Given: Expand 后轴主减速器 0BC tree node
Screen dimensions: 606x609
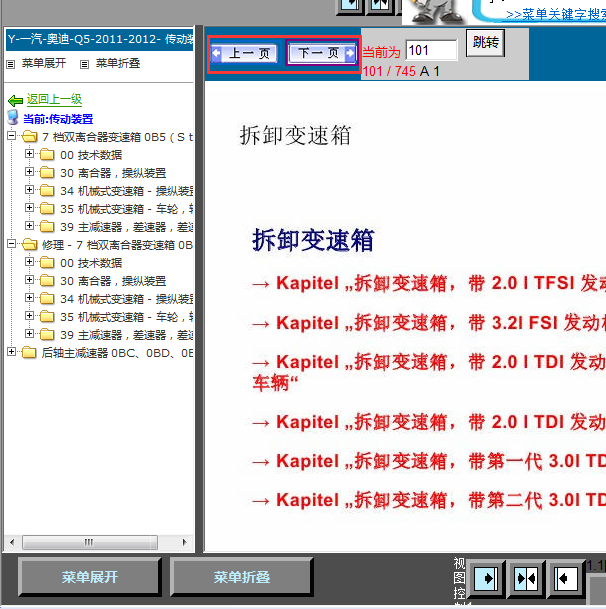Looking at the screenshot, I should click(12, 352).
